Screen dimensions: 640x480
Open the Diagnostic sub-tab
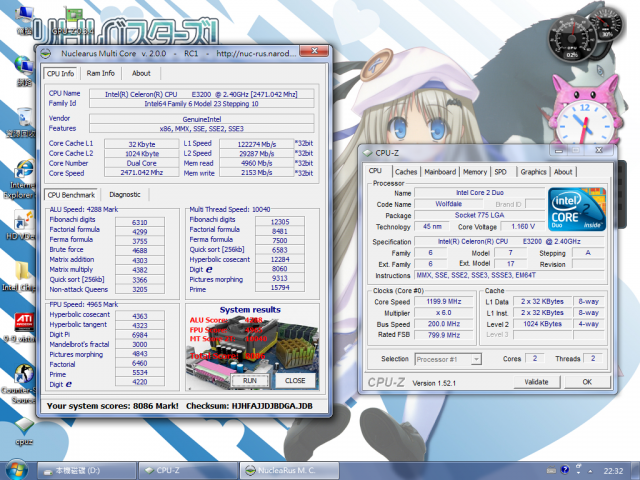tap(124, 195)
